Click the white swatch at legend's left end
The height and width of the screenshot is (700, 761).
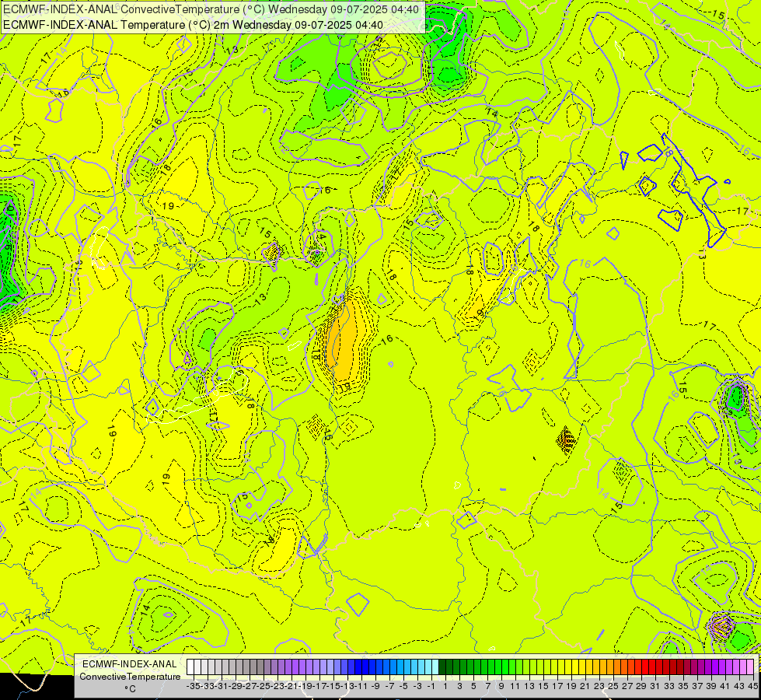(x=190, y=667)
